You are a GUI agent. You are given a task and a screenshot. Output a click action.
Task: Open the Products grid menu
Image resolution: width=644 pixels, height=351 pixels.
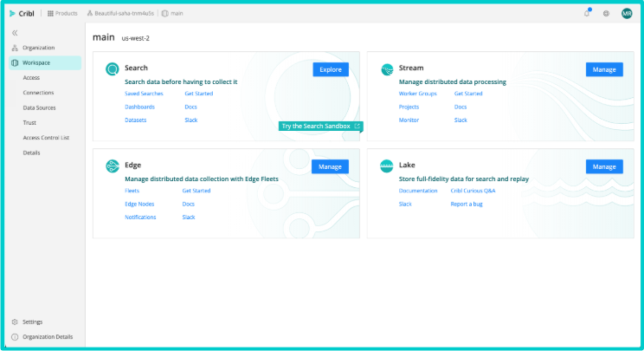62,14
